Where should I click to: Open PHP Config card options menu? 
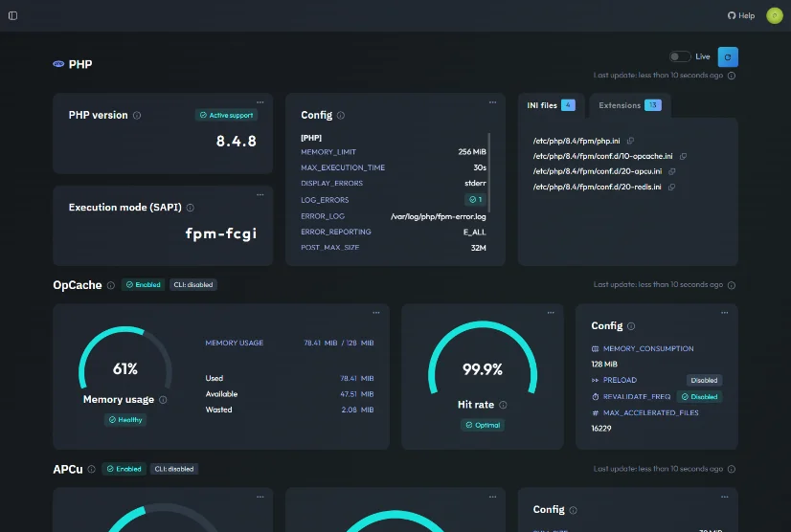click(492, 102)
